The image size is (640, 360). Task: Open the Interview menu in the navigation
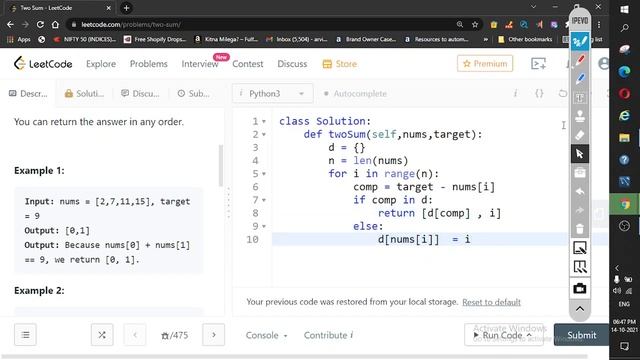click(x=200, y=64)
